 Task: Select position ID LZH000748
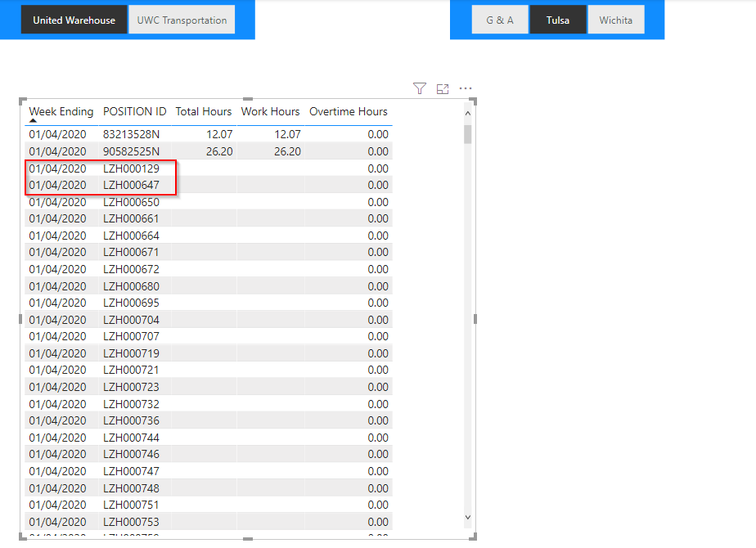coord(131,488)
